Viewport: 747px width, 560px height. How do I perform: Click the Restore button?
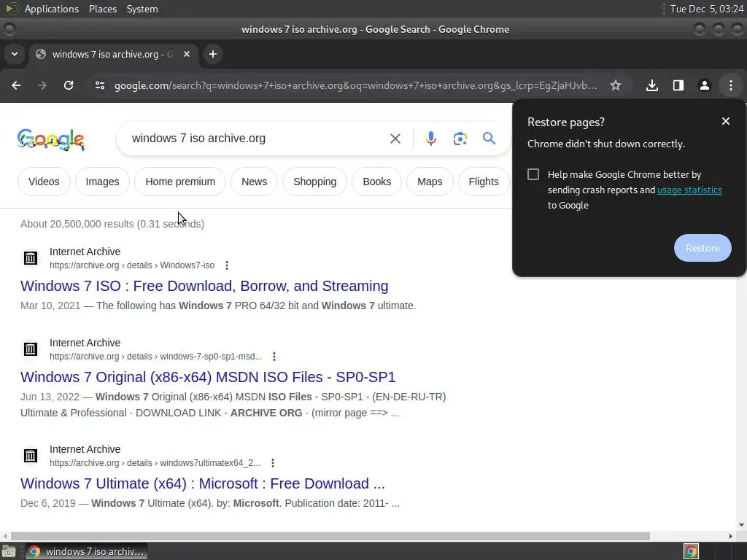pyautogui.click(x=703, y=248)
